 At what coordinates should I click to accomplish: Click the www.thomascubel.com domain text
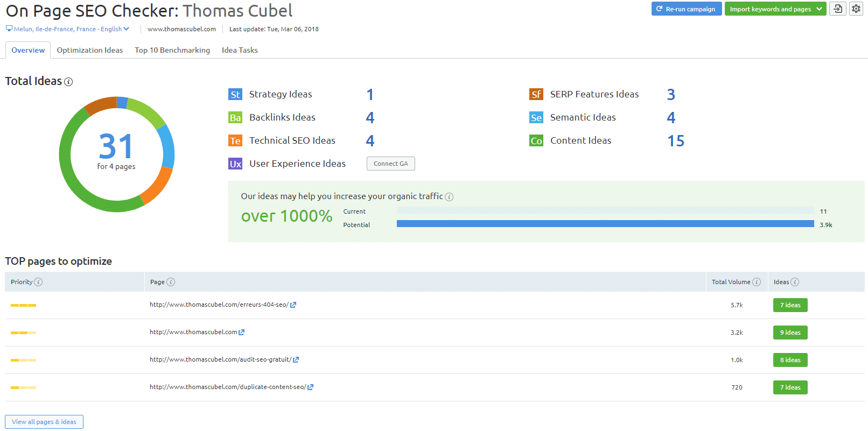point(181,29)
